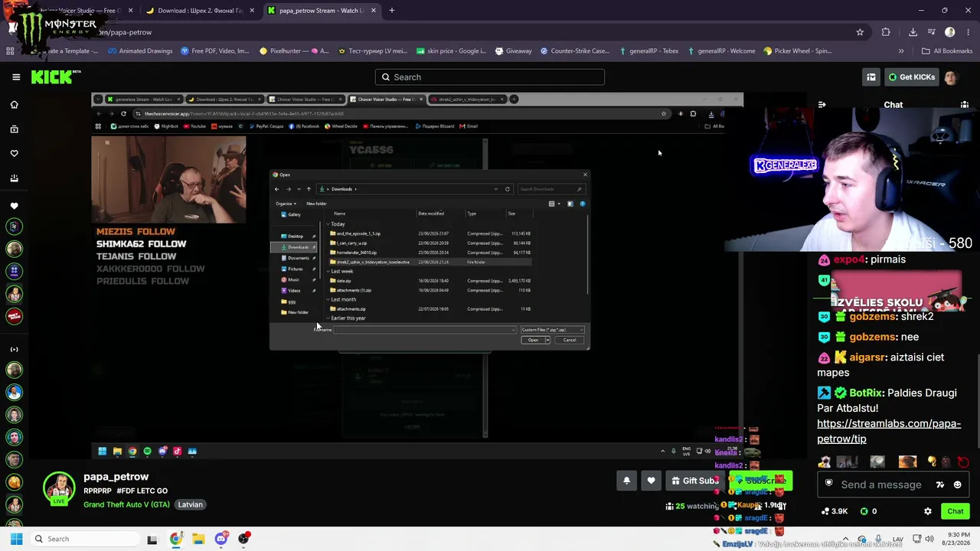The width and height of the screenshot is (980, 551).
Task: Open the Chrome extensions puzzle icon
Action: point(886,32)
